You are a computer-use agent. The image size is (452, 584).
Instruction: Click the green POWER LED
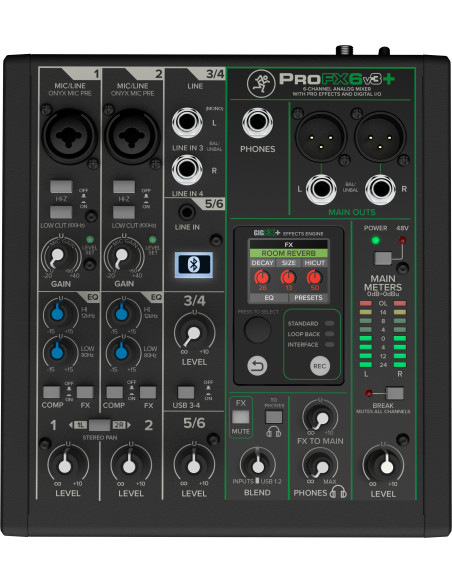[376, 240]
